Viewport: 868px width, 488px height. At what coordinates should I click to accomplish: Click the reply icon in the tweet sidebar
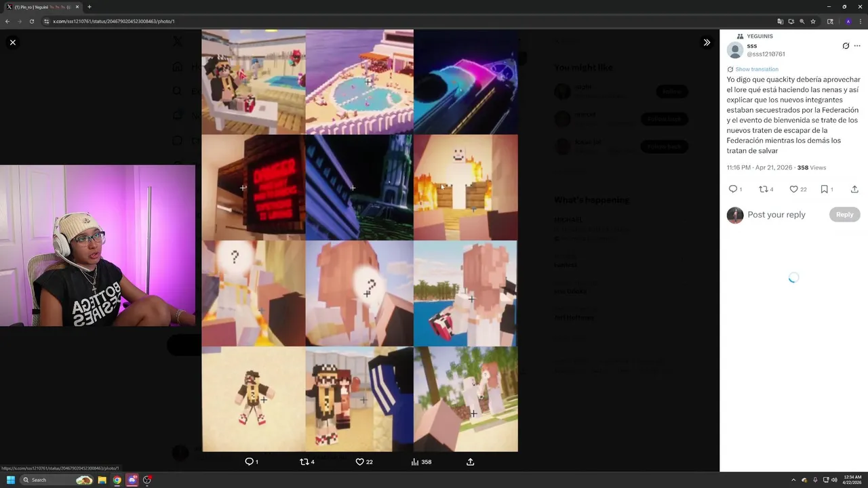[732, 189]
